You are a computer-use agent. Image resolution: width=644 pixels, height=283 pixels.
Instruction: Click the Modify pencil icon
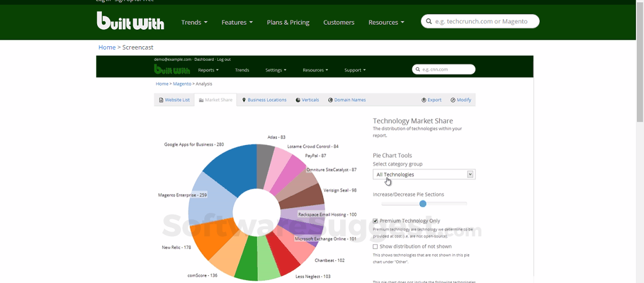453,100
